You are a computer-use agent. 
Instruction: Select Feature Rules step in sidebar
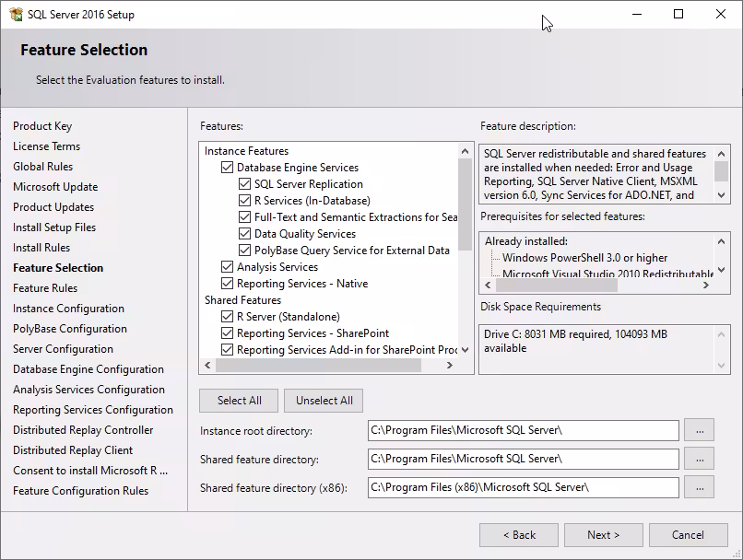tap(45, 288)
